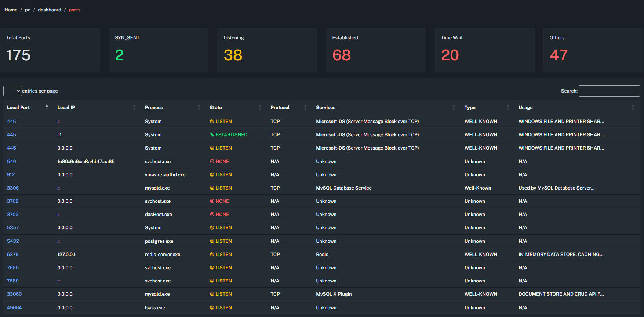Image resolution: width=644 pixels, height=317 pixels.
Task: Click port 49664 link for lsass.exe
Action: pyautogui.click(x=14, y=308)
